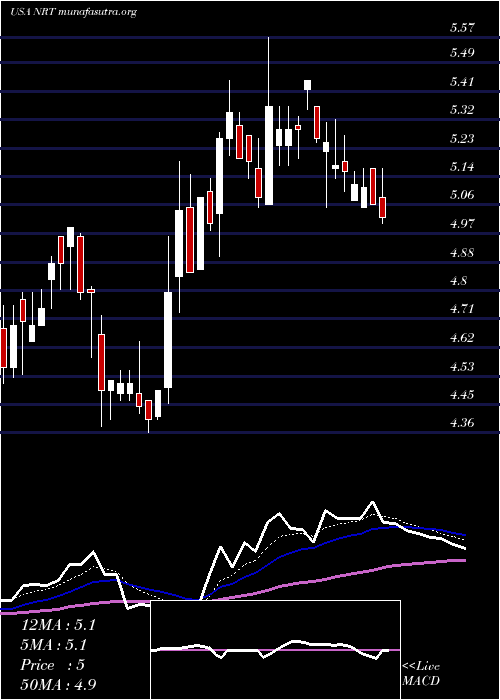Click the 5.41 price axis label
The image size is (500, 700).
coord(462,82)
